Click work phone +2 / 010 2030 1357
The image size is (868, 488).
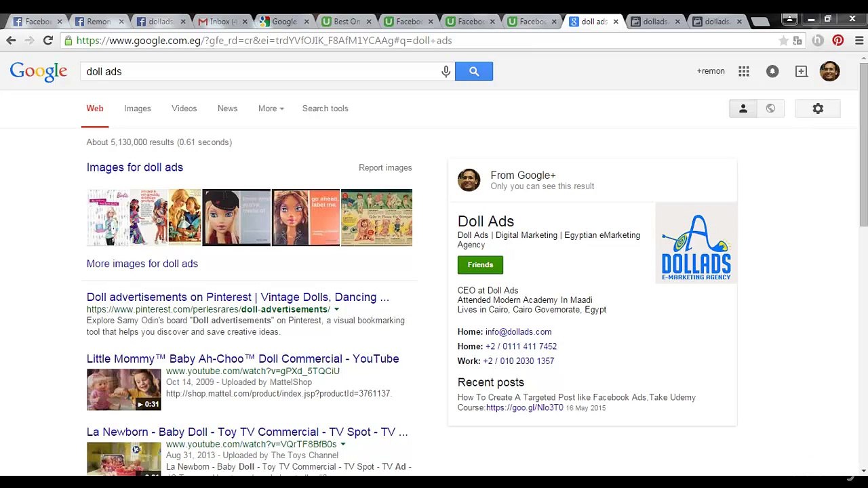[519, 361]
